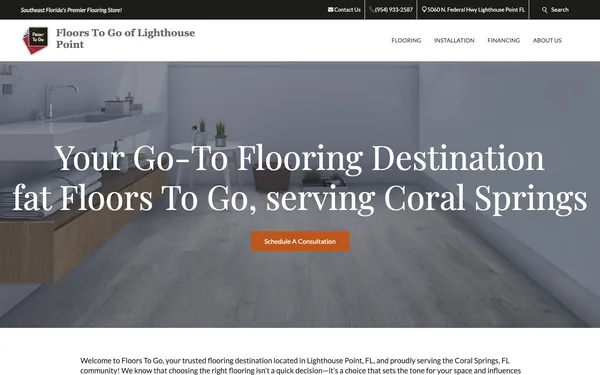This screenshot has width=600, height=375.
Task: Click the Search text in the top bar
Action: (x=560, y=10)
